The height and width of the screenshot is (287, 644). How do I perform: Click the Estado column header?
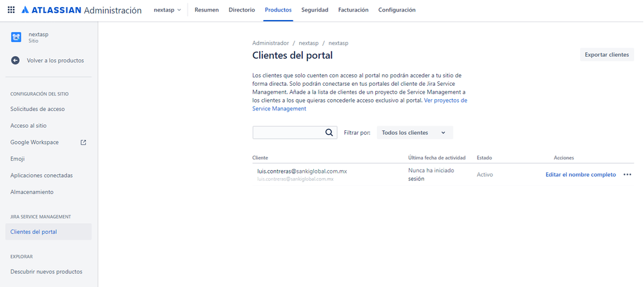coord(484,157)
